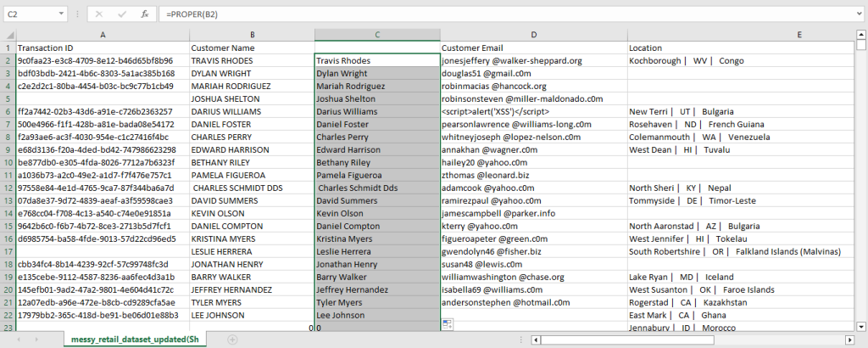
Task: Click the formula bar with =PROPER(B2)
Action: 507,14
